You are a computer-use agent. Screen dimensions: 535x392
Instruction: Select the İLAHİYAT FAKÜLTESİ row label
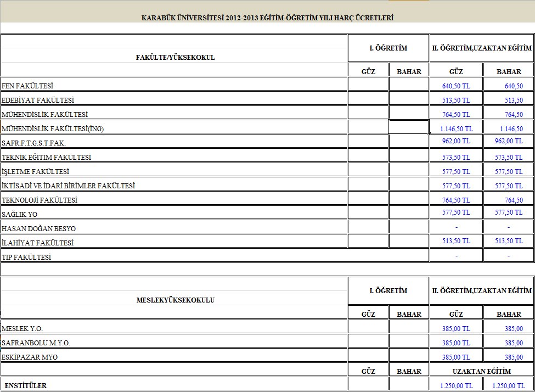[37, 243]
